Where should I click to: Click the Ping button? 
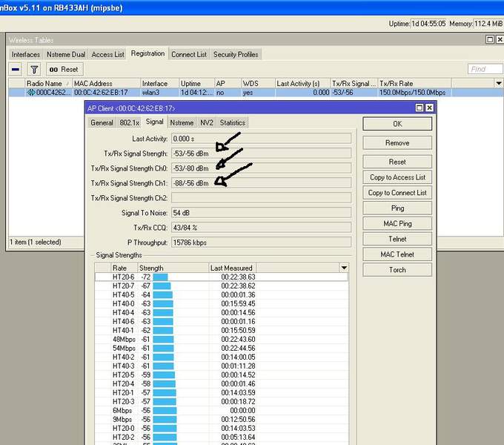click(397, 208)
